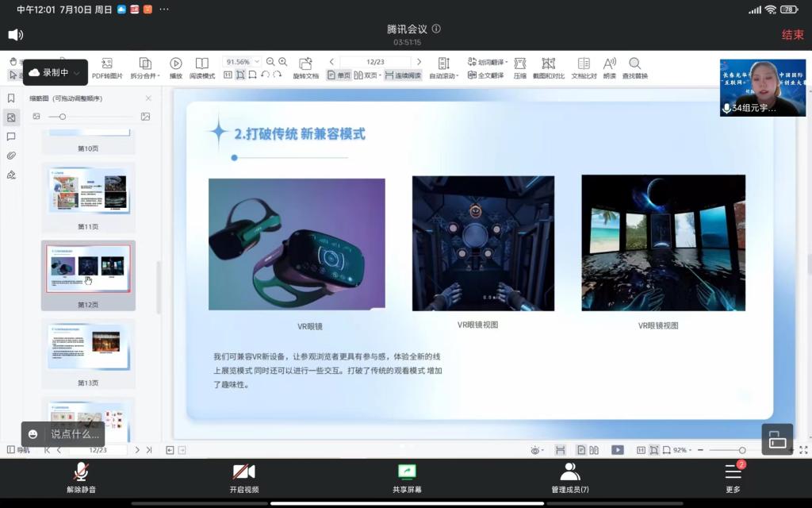Select page 13 thumbnail (第13页)
This screenshot has height=508, width=812.
pyautogui.click(x=89, y=353)
